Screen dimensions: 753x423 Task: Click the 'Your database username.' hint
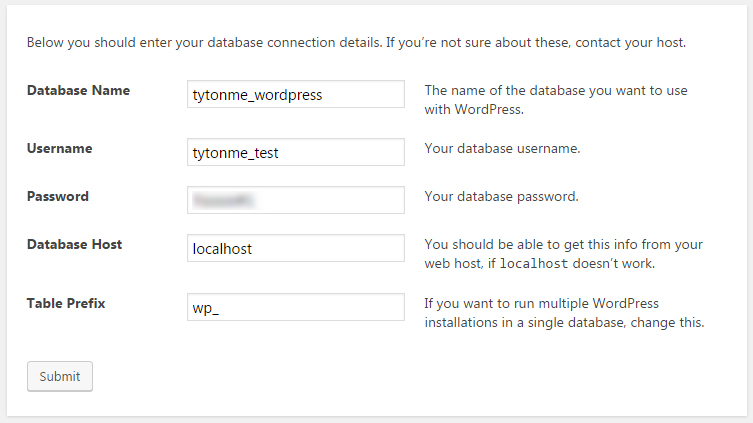coord(502,149)
